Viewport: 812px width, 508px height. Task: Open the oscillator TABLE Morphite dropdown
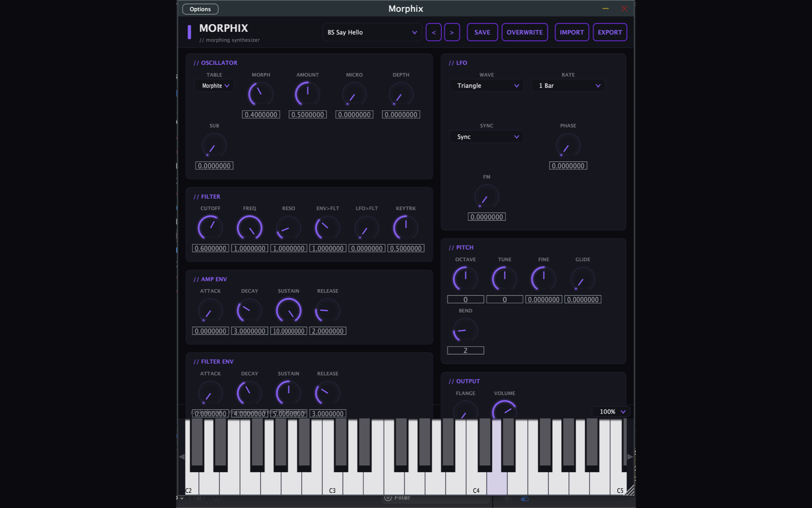point(214,86)
